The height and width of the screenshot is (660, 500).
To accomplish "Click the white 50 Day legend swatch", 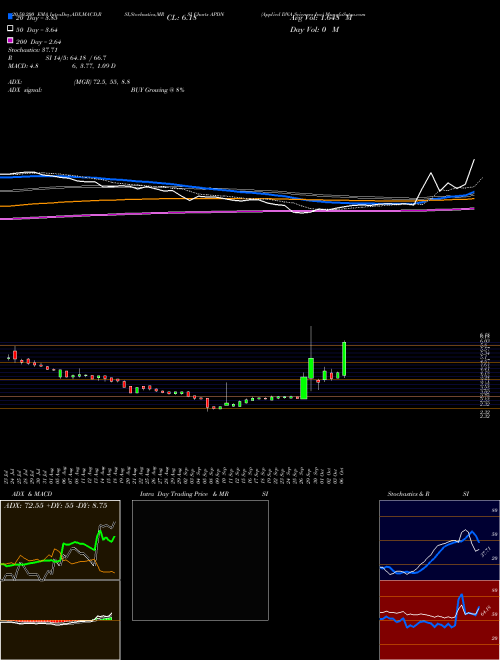I will pyautogui.click(x=10, y=28).
